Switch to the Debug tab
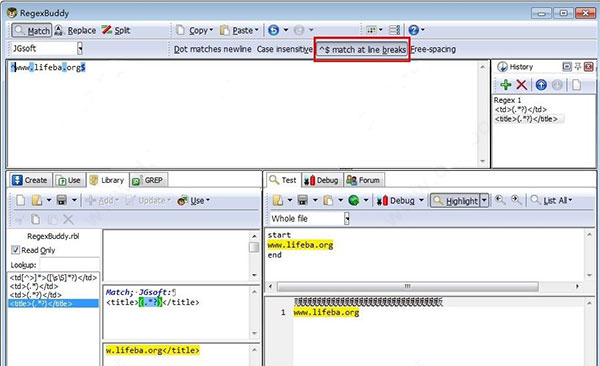 321,180
